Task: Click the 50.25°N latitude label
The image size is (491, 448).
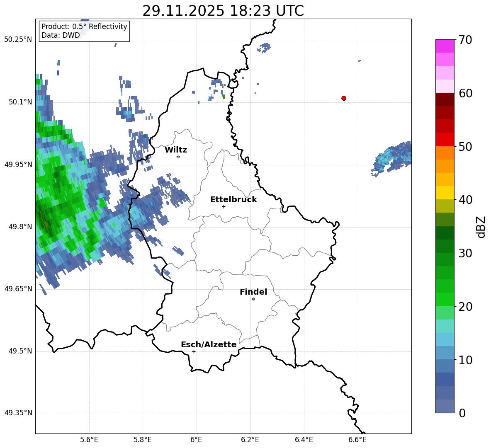Action: 18,40
